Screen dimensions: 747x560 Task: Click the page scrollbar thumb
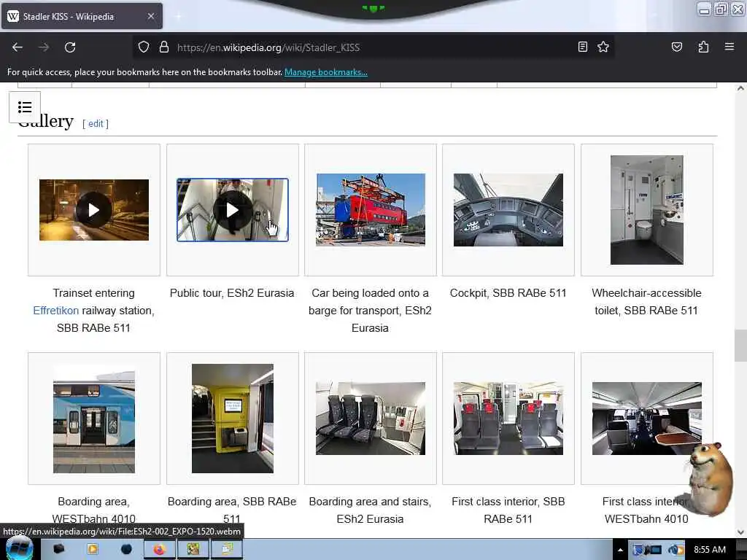tap(740, 346)
